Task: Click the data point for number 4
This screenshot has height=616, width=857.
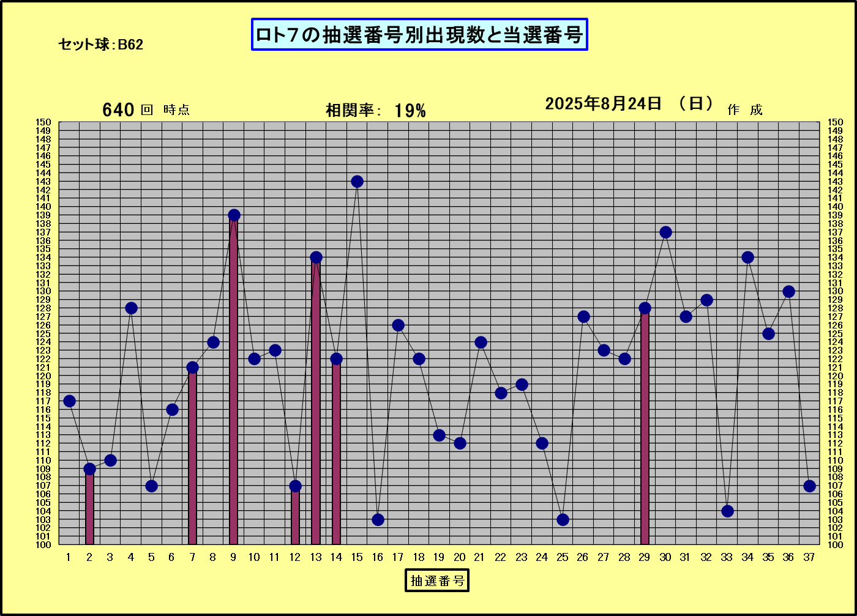Action: (131, 308)
